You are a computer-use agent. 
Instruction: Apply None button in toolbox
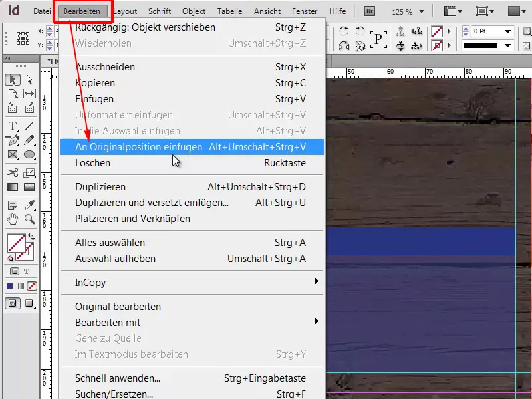[x=32, y=286]
